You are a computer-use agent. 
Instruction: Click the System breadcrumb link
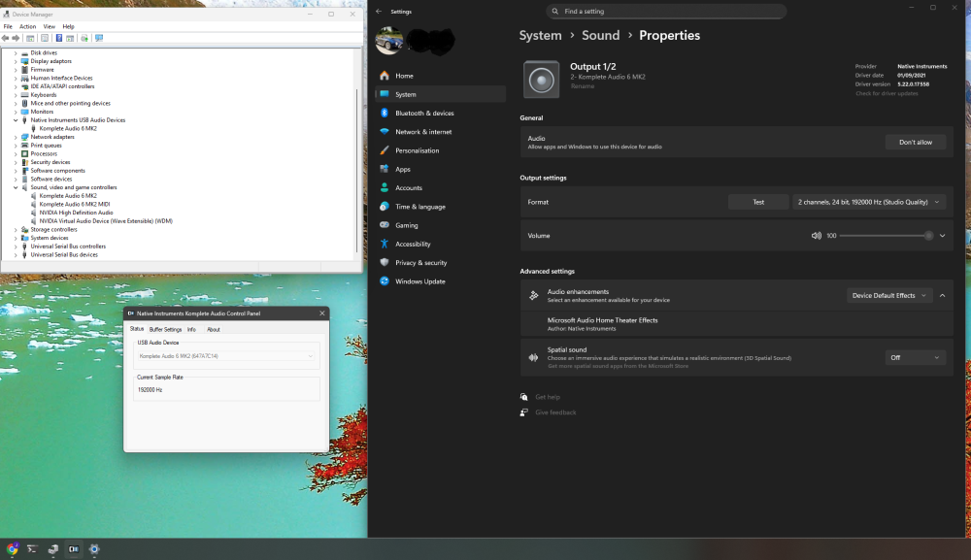click(x=540, y=35)
